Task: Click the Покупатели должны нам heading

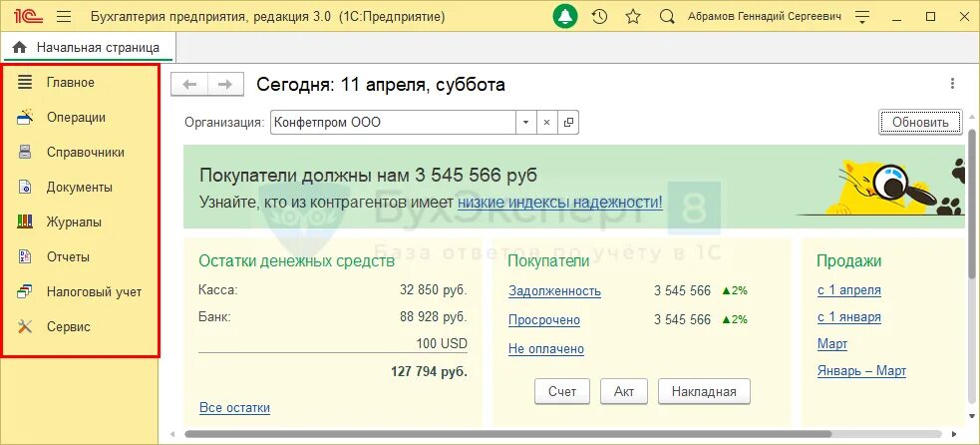Action: (x=369, y=176)
